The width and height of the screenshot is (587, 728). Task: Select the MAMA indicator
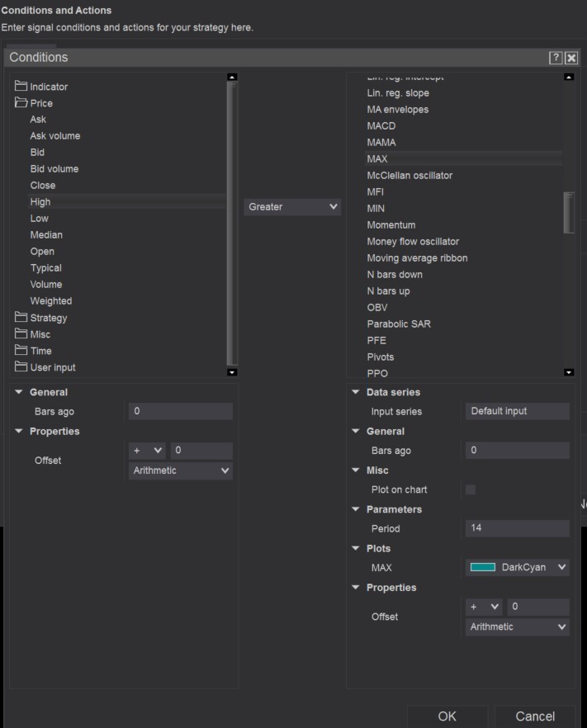(381, 142)
